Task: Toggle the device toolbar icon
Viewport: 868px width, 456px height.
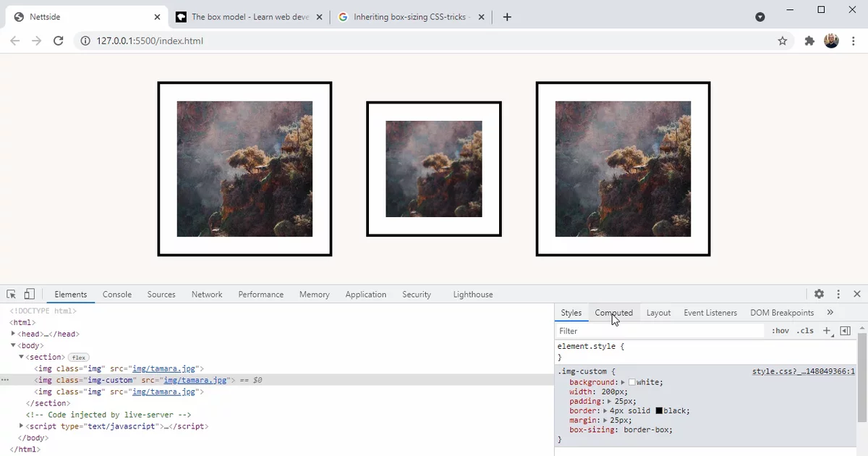Action: pyautogui.click(x=29, y=294)
